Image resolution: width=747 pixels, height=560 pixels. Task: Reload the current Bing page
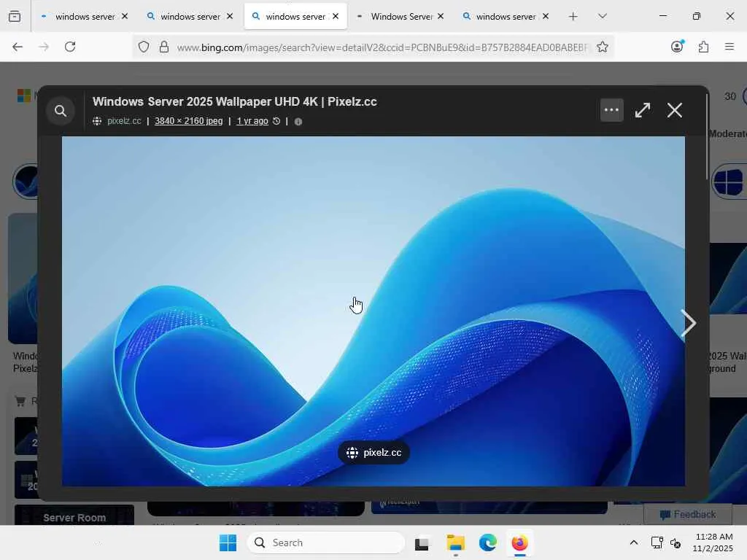click(x=70, y=47)
